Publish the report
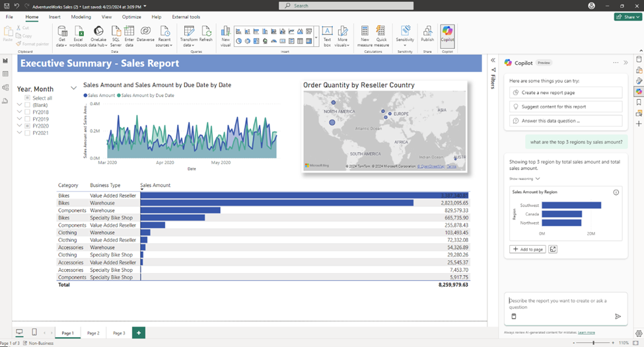 tap(427, 34)
